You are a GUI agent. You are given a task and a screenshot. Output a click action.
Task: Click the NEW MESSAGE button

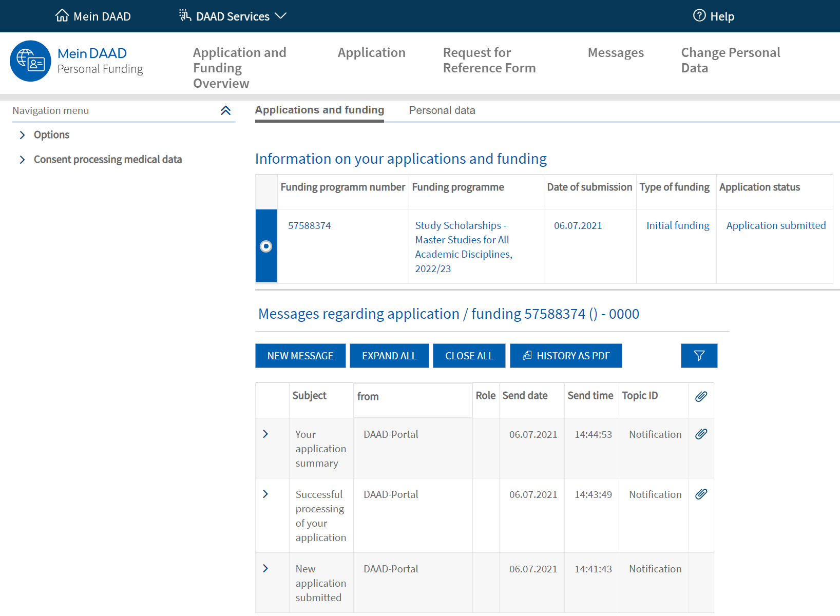click(300, 356)
